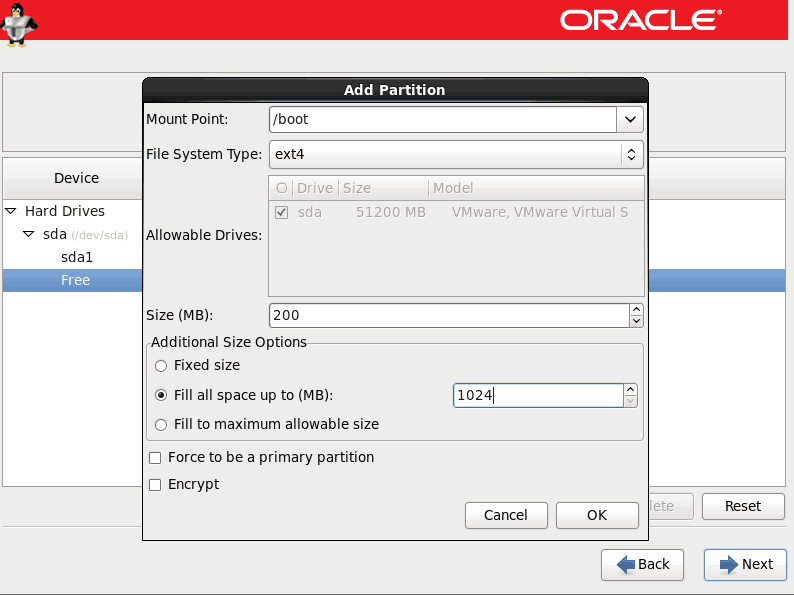Increase Size (MB) with the up stepper

[637, 309]
